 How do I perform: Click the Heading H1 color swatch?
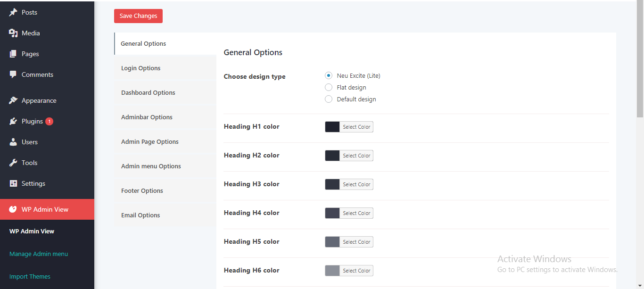point(332,127)
